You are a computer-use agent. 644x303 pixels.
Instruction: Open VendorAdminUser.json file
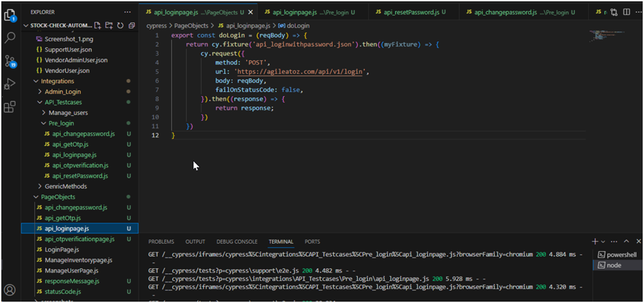pos(80,60)
